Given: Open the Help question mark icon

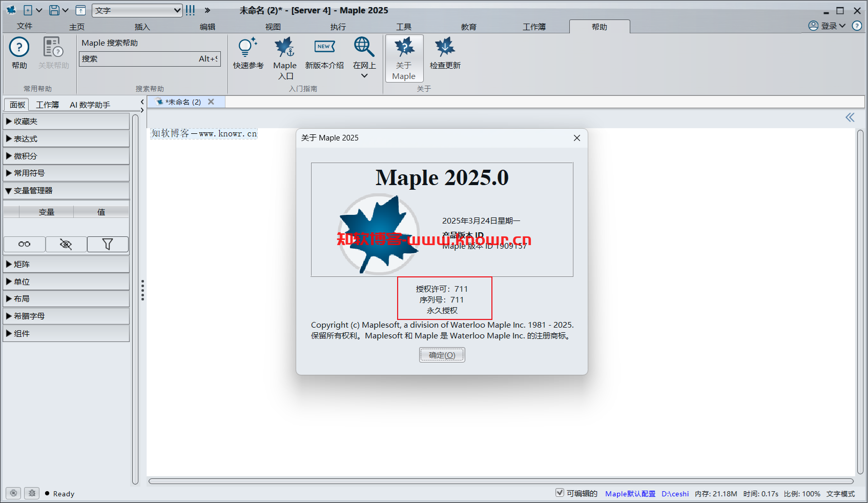Looking at the screenshot, I should pyautogui.click(x=19, y=48).
